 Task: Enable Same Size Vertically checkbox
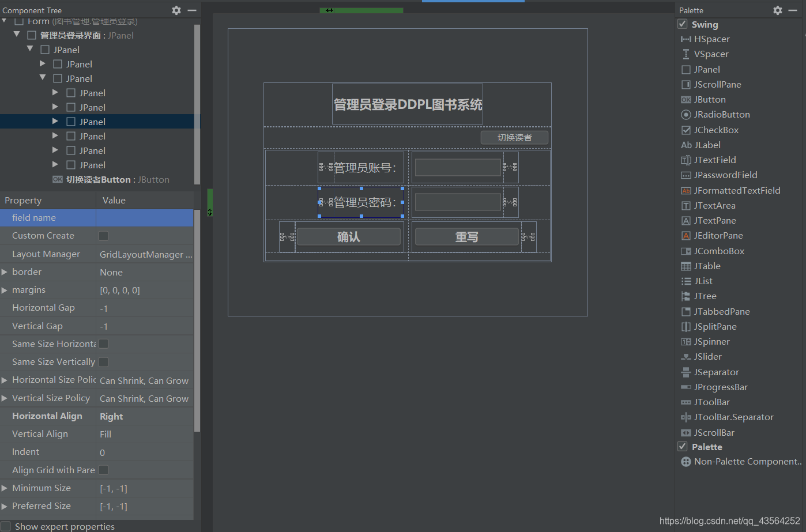pyautogui.click(x=104, y=362)
